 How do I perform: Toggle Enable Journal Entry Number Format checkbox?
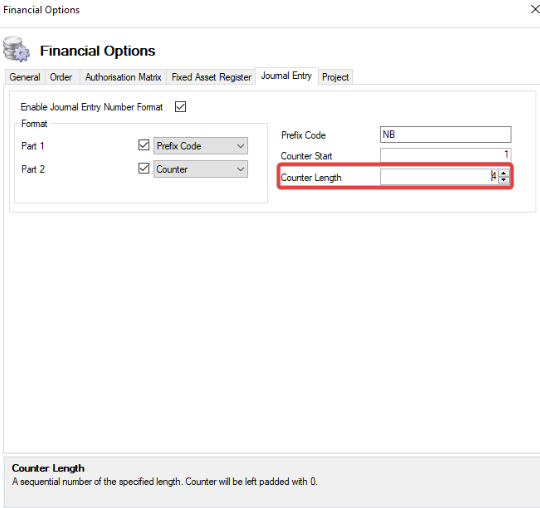tap(180, 107)
